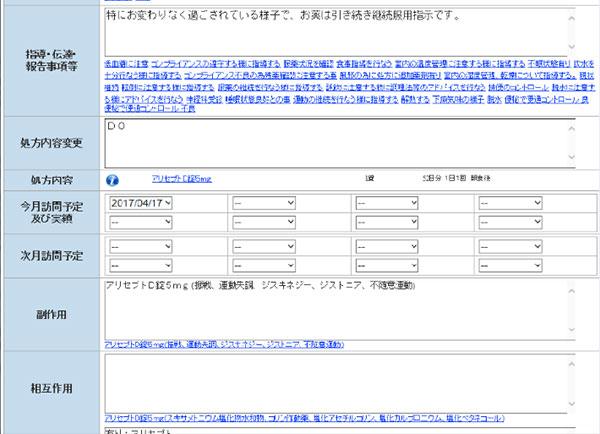Click scroll-up arrow in 処方内容変更 text box
The width and height of the screenshot is (600, 434).
571,128
